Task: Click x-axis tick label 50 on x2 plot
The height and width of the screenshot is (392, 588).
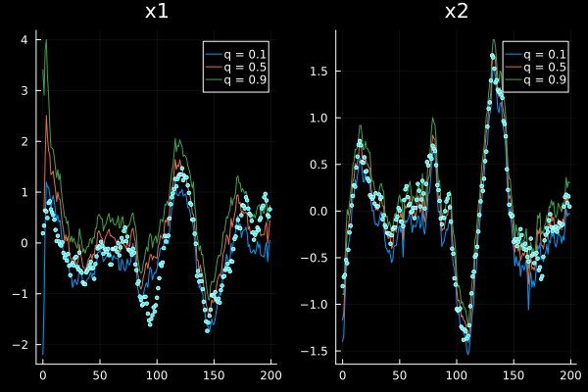Action: click(399, 374)
